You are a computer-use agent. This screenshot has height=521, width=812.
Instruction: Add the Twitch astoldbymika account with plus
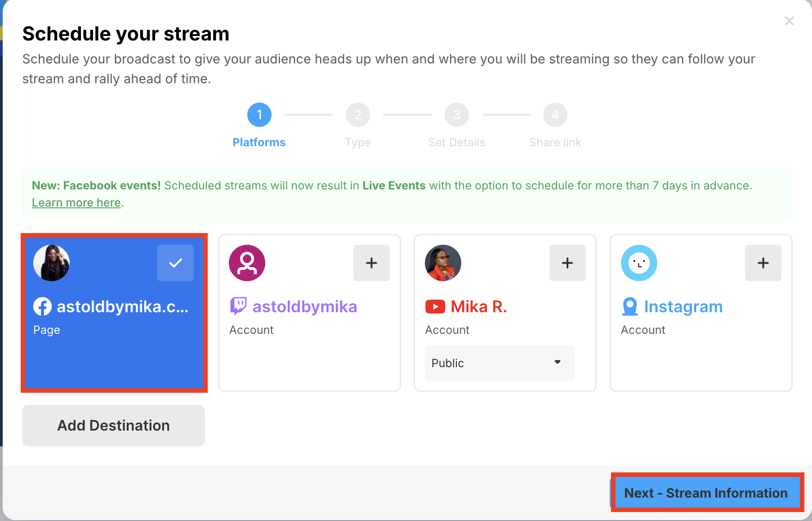[x=371, y=263]
